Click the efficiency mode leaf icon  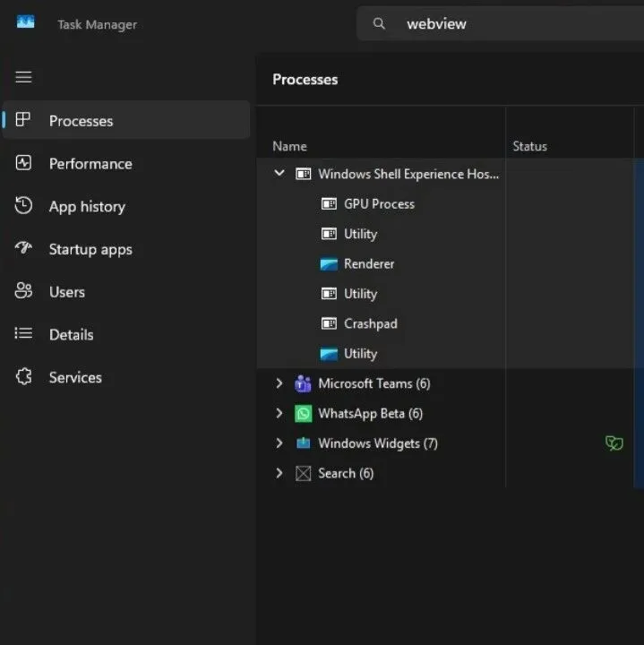614,443
